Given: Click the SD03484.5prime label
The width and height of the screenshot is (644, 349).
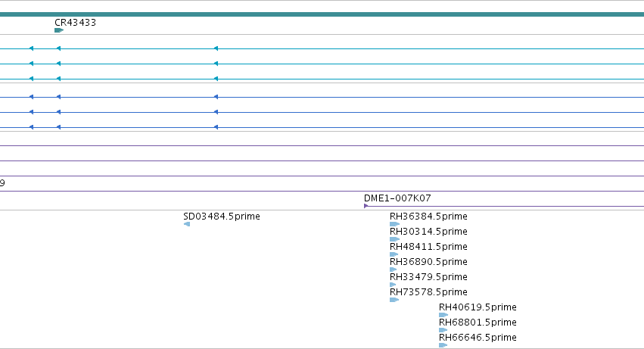Looking at the screenshot, I should click(222, 217).
